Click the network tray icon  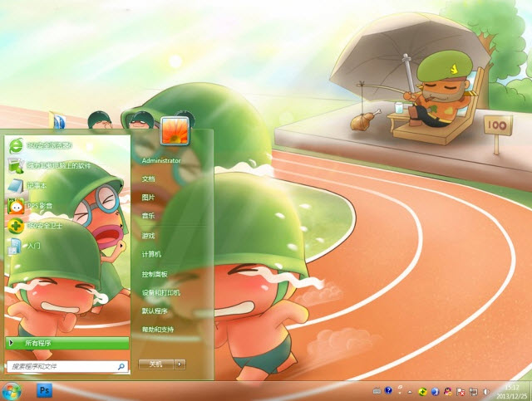click(473, 392)
